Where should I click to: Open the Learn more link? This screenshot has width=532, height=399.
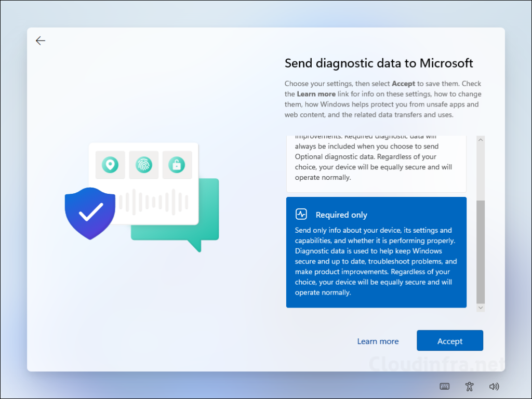[378, 341]
